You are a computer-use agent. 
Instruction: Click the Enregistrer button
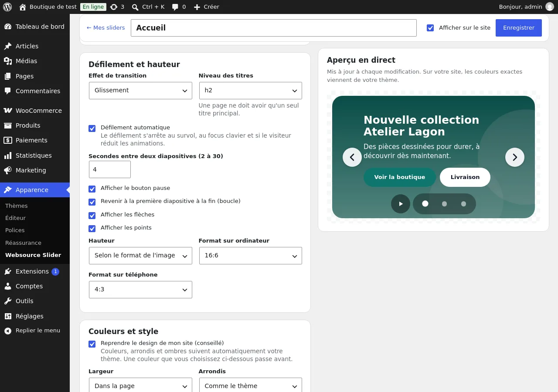pos(519,28)
